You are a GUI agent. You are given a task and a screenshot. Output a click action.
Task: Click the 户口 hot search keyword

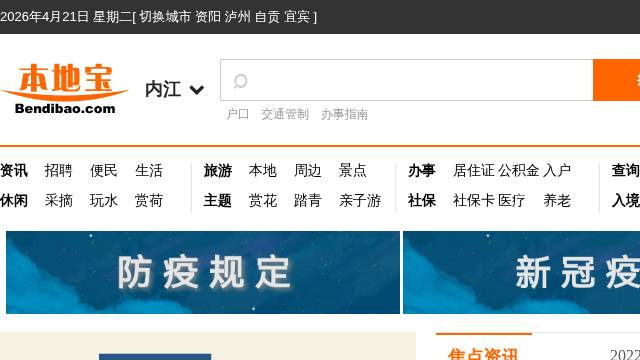[x=238, y=114]
